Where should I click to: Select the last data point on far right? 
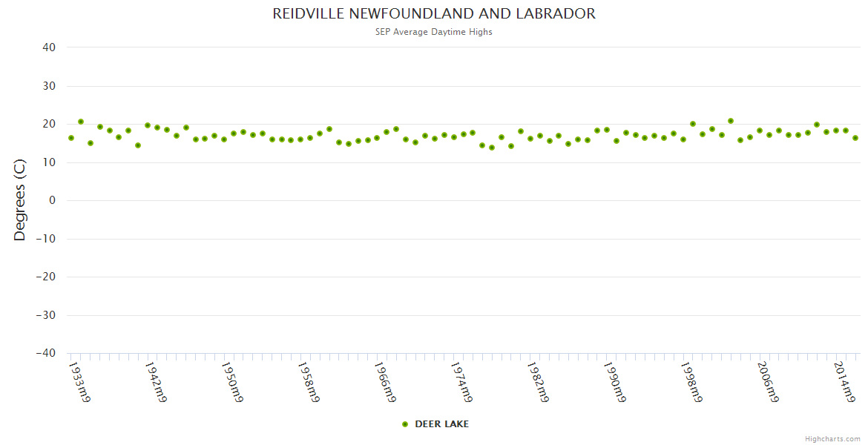click(x=855, y=138)
